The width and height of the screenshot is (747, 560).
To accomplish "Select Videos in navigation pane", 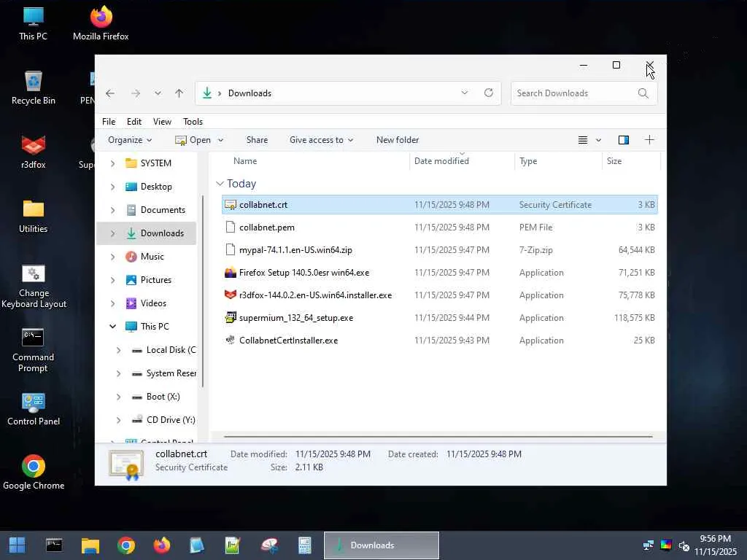I will 147,303.
